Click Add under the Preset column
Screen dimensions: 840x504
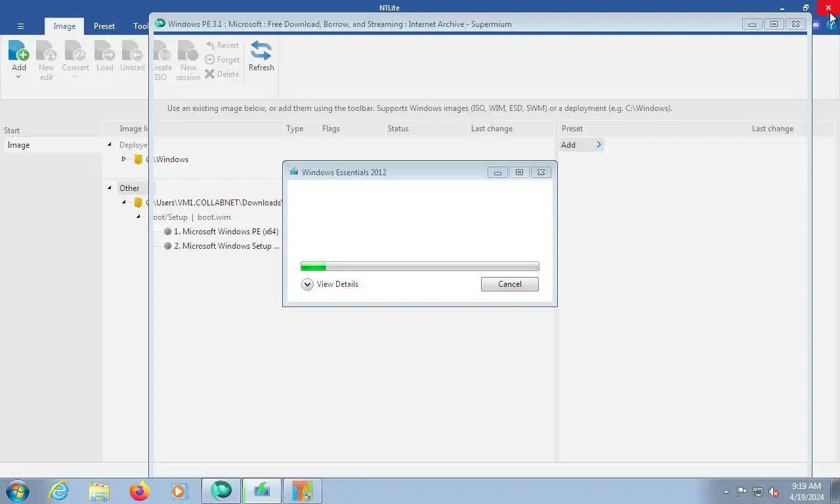click(581, 145)
